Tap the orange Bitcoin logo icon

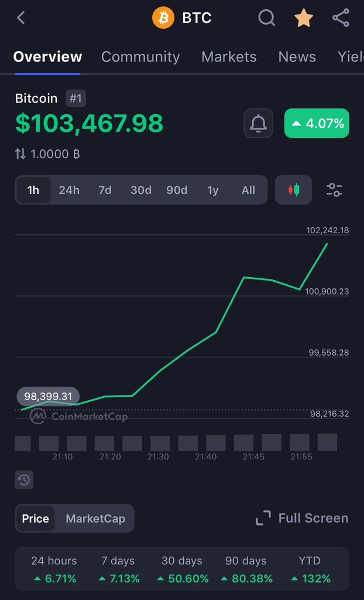163,18
